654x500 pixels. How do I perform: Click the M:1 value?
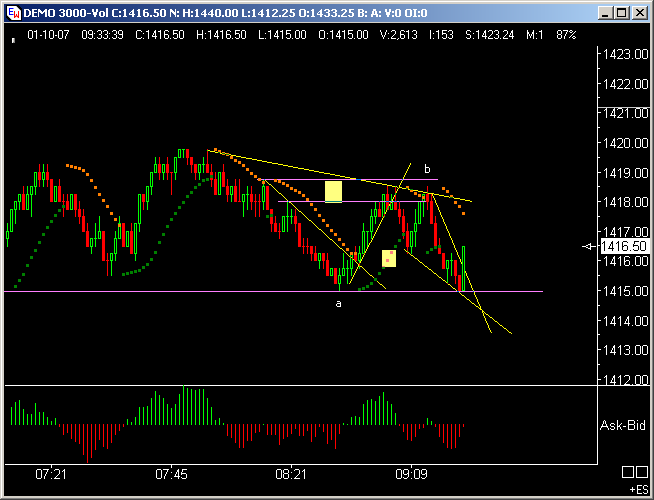(535, 35)
